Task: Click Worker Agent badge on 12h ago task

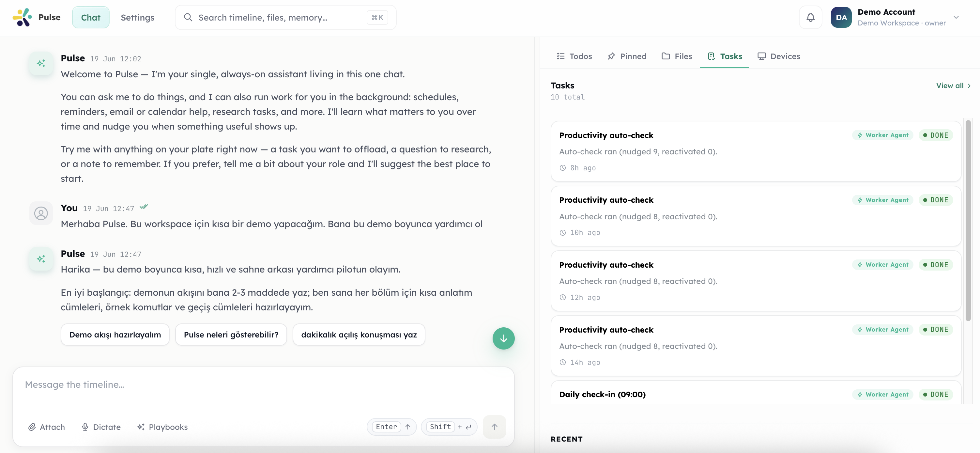Action: coord(882,265)
